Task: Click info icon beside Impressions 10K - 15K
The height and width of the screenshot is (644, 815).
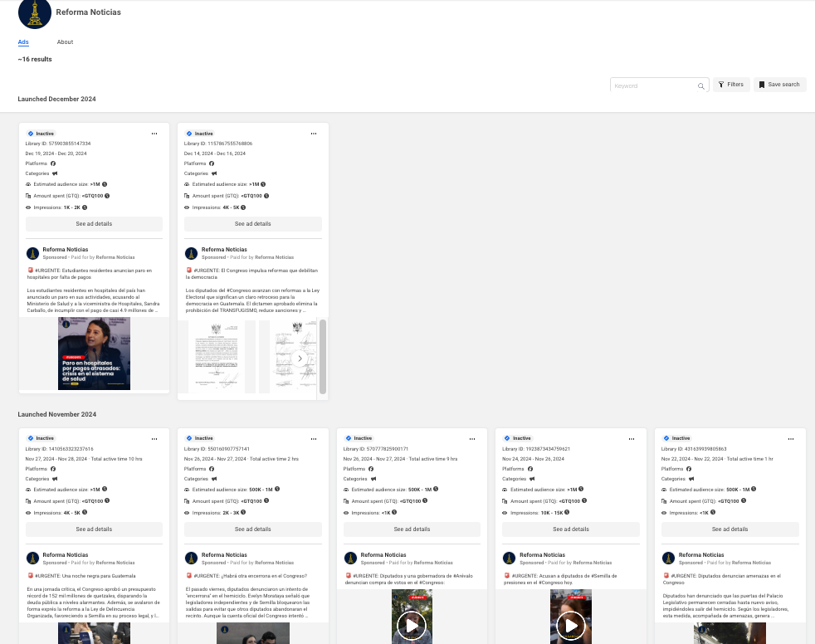Action: [567, 512]
